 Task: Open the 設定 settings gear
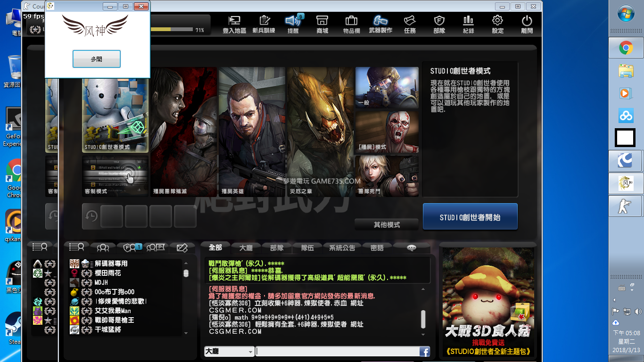(497, 24)
